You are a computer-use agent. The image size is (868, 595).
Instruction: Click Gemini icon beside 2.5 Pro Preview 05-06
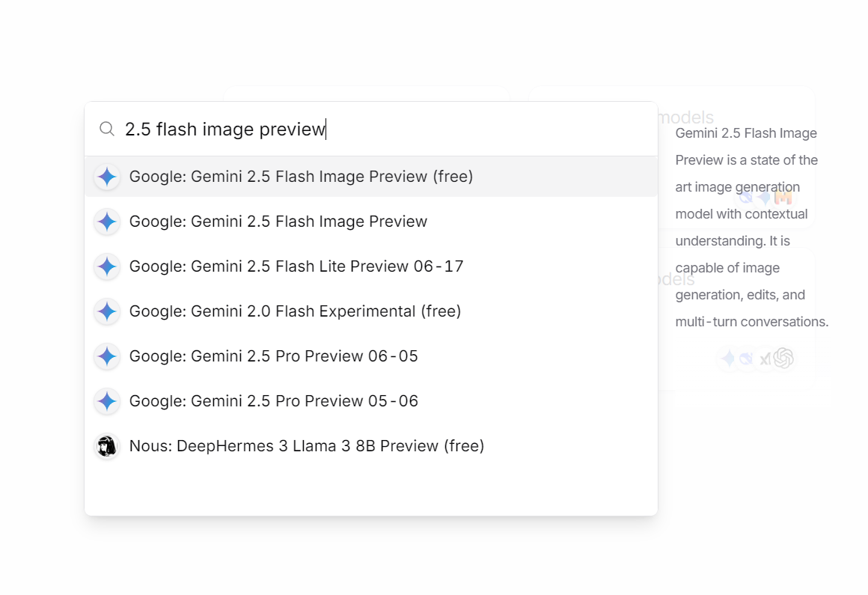tap(107, 400)
